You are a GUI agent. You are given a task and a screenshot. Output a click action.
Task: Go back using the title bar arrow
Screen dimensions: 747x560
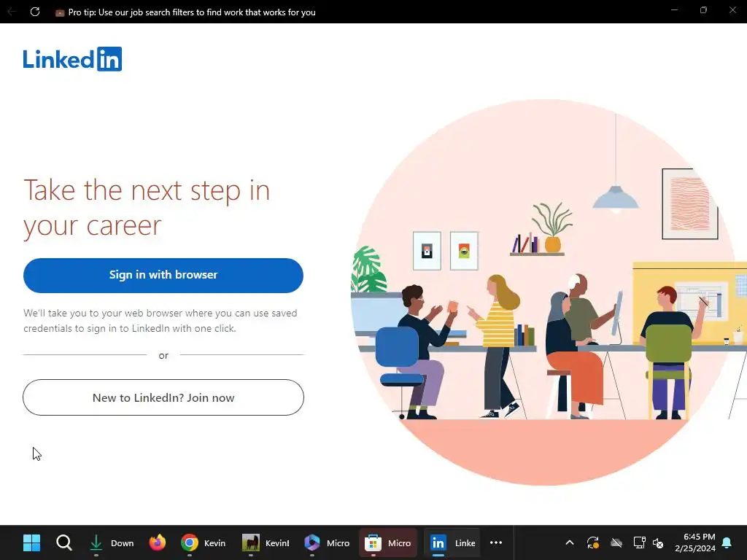tap(12, 12)
